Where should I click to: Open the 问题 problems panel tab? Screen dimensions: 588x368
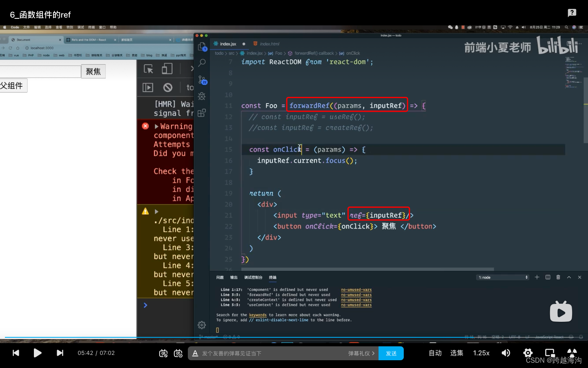click(220, 277)
